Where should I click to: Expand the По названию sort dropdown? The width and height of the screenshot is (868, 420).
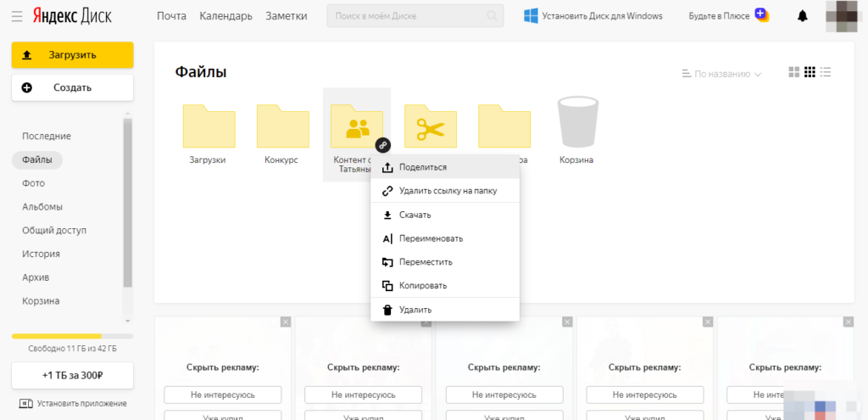click(721, 74)
